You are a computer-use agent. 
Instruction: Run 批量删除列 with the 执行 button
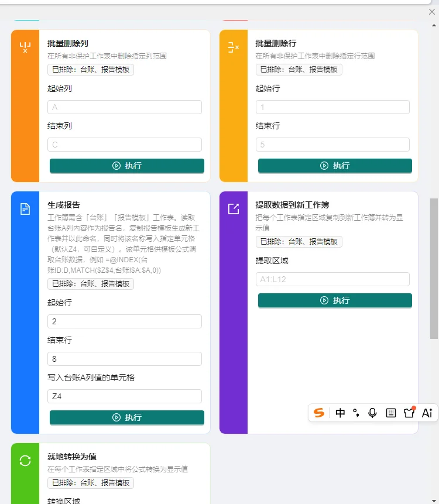point(127,166)
